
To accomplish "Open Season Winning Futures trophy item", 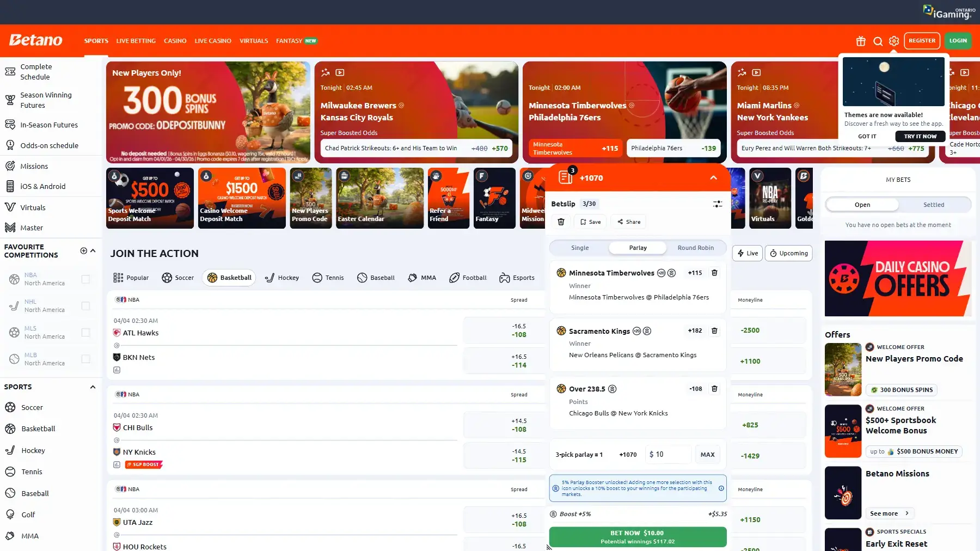I will point(51,100).
